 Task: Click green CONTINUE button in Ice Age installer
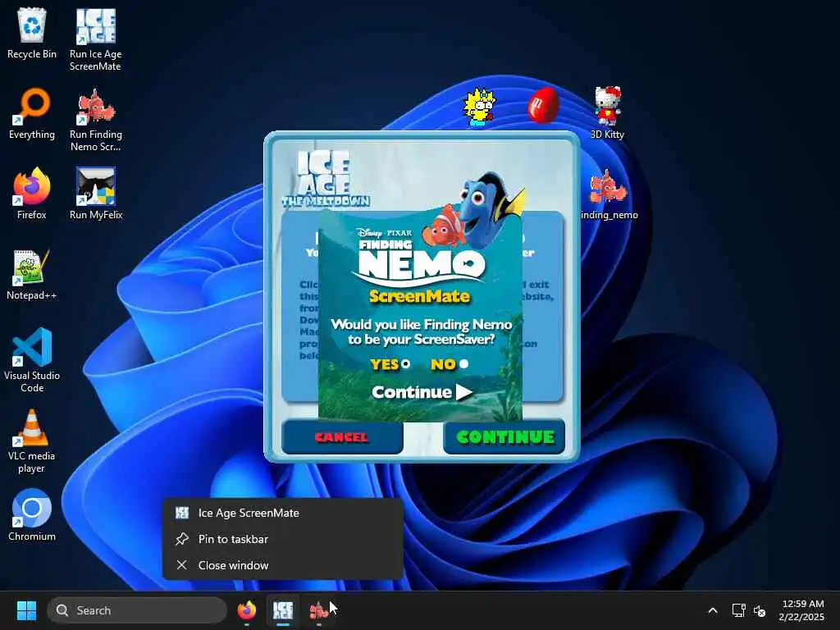(x=504, y=437)
